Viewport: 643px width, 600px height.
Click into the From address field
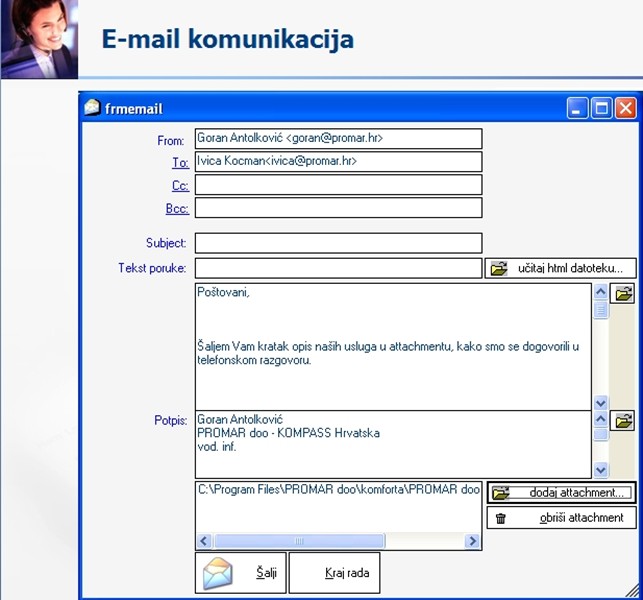pos(338,139)
